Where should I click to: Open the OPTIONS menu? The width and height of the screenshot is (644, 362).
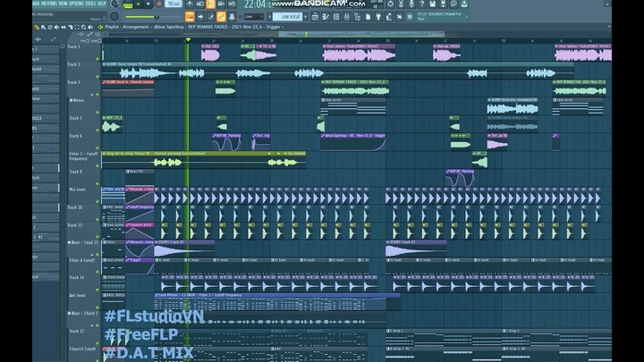point(76,4)
